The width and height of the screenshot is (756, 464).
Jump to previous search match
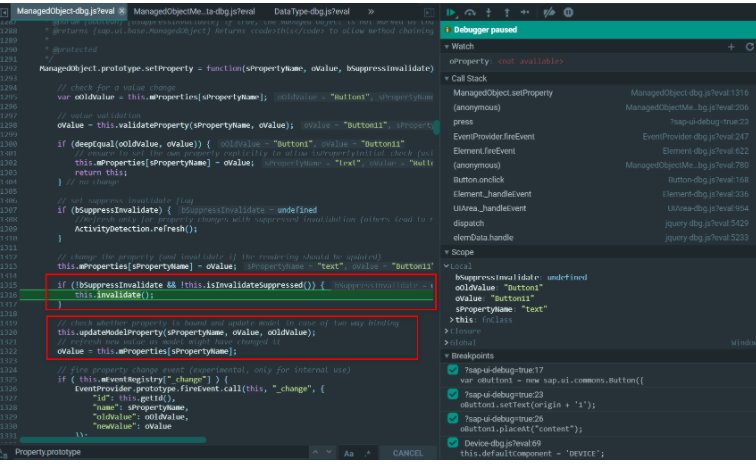pyautogui.click(x=315, y=452)
